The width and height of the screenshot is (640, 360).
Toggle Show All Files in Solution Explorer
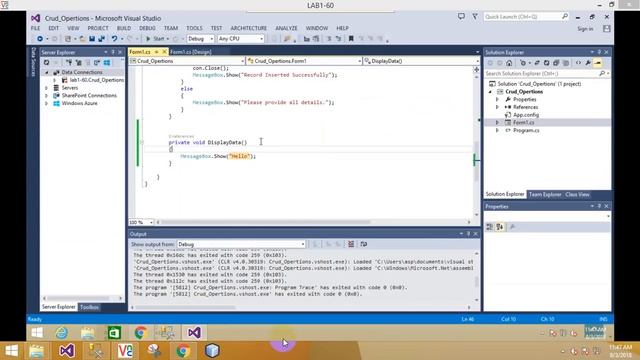click(x=566, y=63)
